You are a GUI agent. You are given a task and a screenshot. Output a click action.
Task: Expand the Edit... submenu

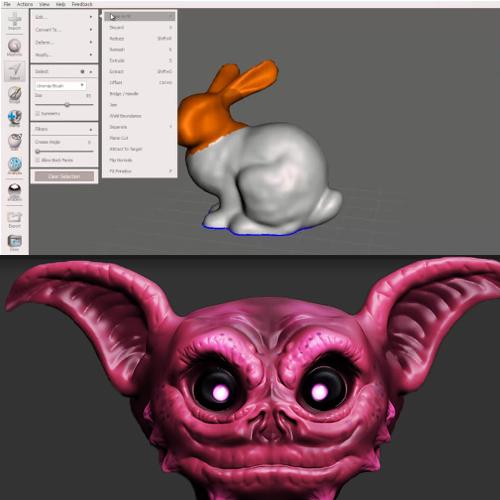64,17
